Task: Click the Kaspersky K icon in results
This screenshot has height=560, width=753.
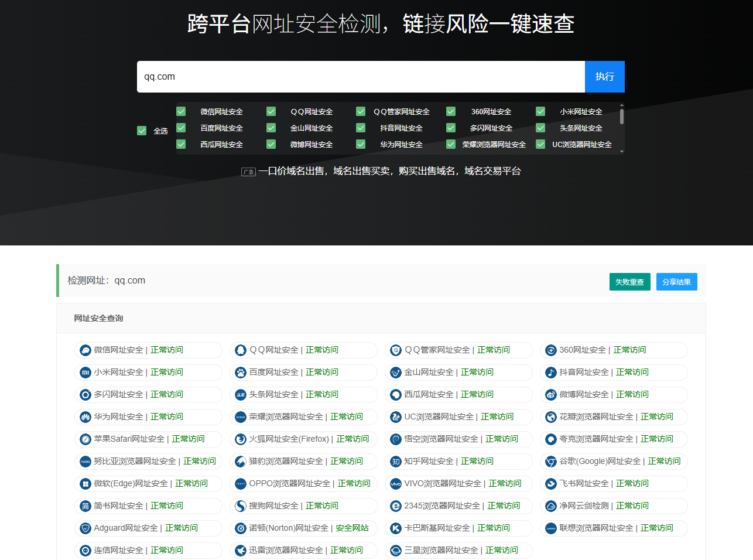Action: (396, 528)
